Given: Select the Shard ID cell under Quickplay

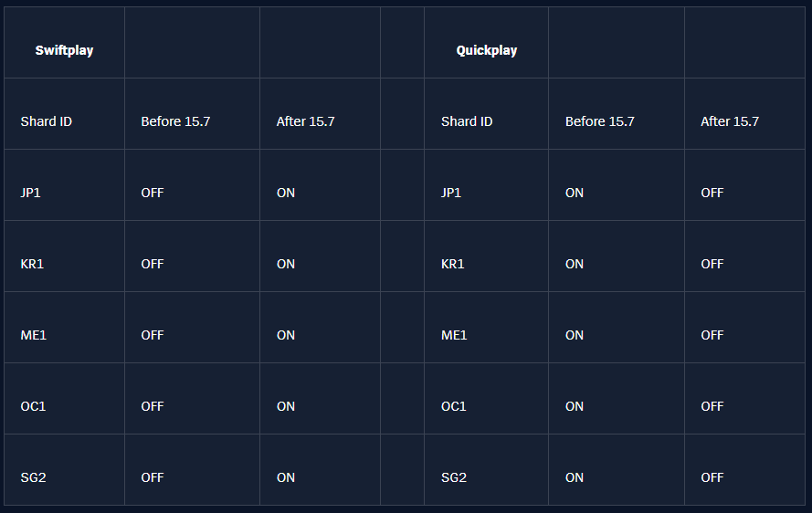Looking at the screenshot, I should (466, 121).
